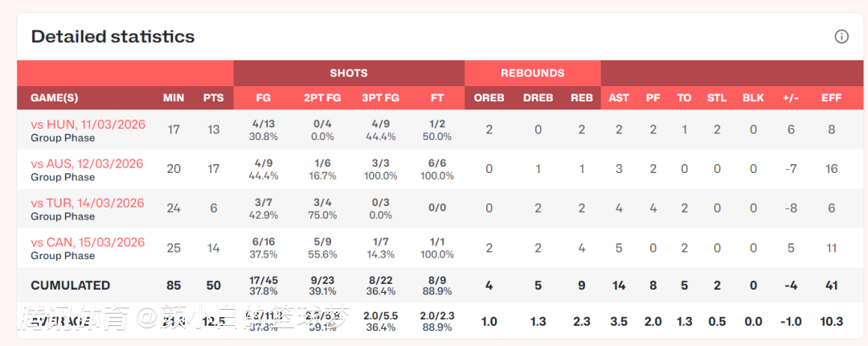Click the DREB column header
The width and height of the screenshot is (868, 346).
pyautogui.click(x=538, y=97)
